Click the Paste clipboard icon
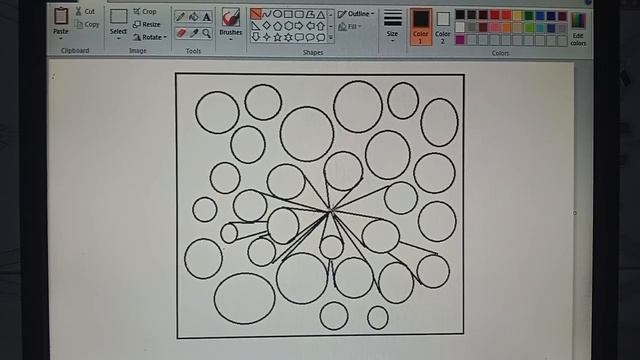Viewport: 640px width, 360px height. [x=61, y=16]
